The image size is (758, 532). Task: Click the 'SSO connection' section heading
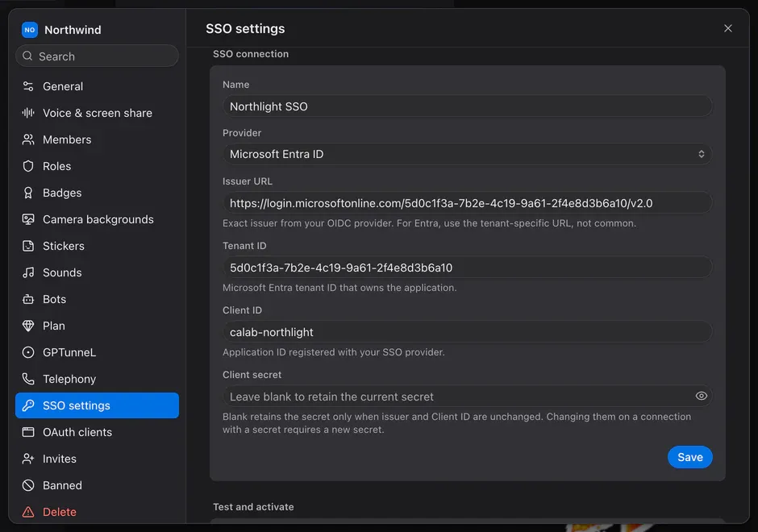[251, 54]
